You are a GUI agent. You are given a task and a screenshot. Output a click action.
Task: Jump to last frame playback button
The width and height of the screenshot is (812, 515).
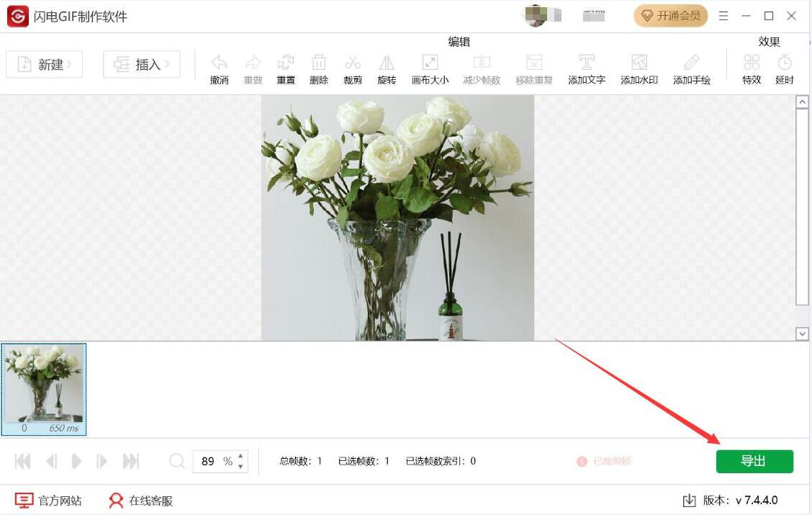[130, 461]
